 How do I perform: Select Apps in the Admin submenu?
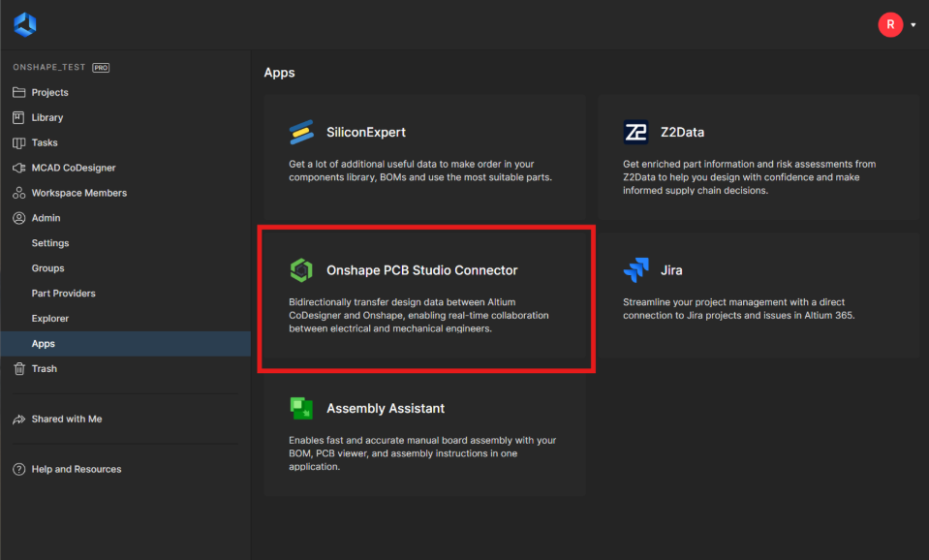point(44,344)
